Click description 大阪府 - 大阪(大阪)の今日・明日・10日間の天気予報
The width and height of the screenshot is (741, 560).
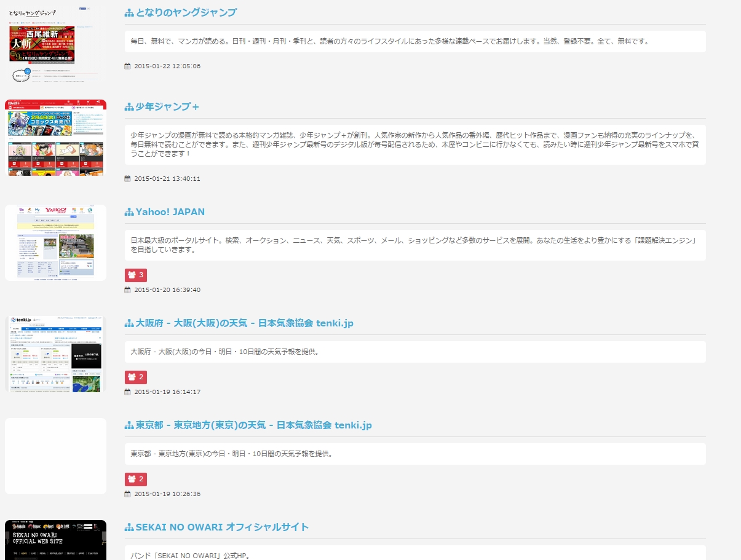(415, 352)
